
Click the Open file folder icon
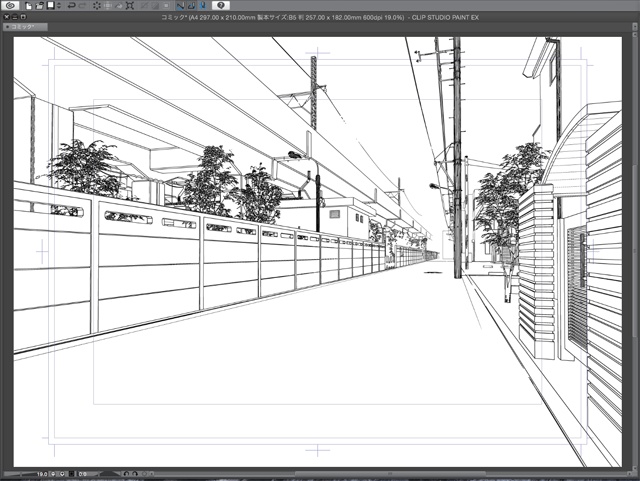39,5
